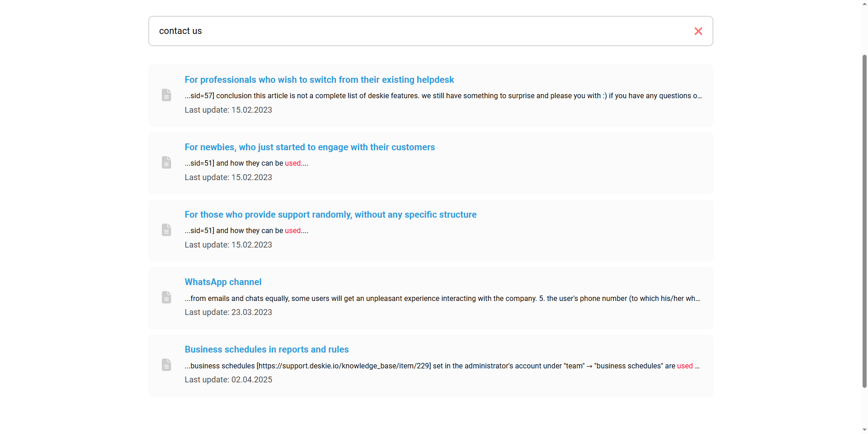Click the document icon beside WhatsApp channel
The image size is (868, 434).
(x=166, y=297)
